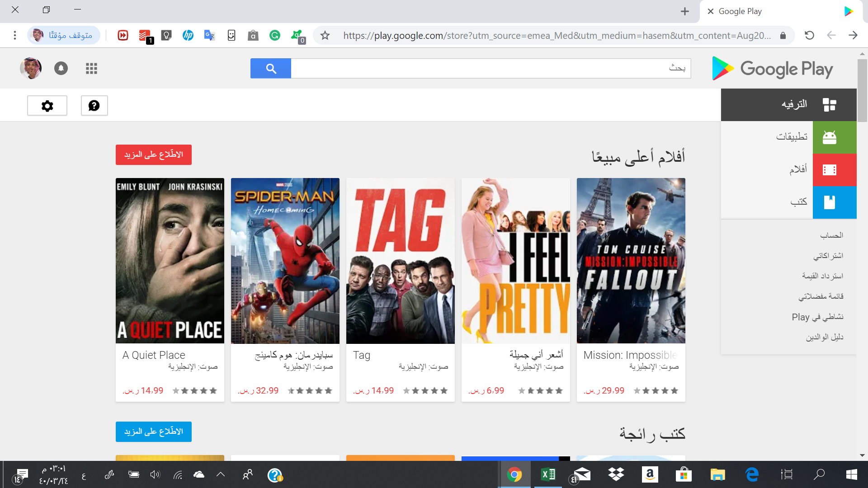Go forward with the browser forward arrow
The width and height of the screenshot is (868, 488).
(x=853, y=35)
